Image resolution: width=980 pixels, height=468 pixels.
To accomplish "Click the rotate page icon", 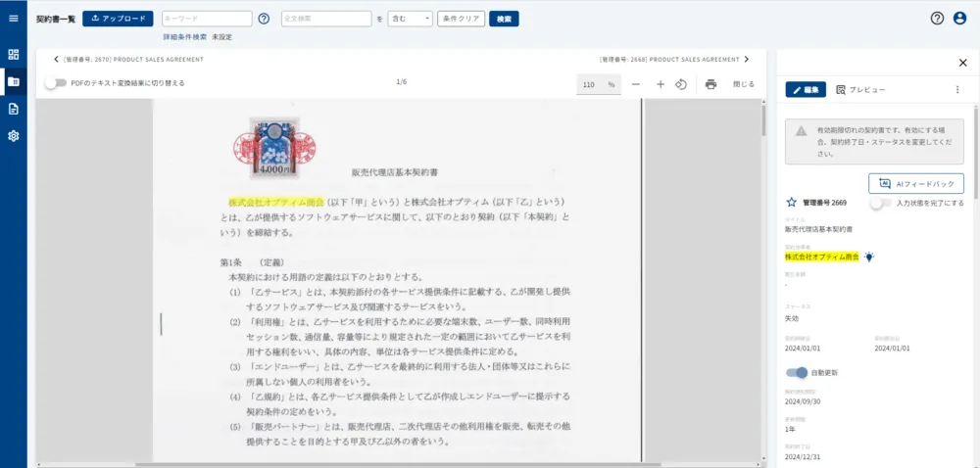I will coord(682,84).
